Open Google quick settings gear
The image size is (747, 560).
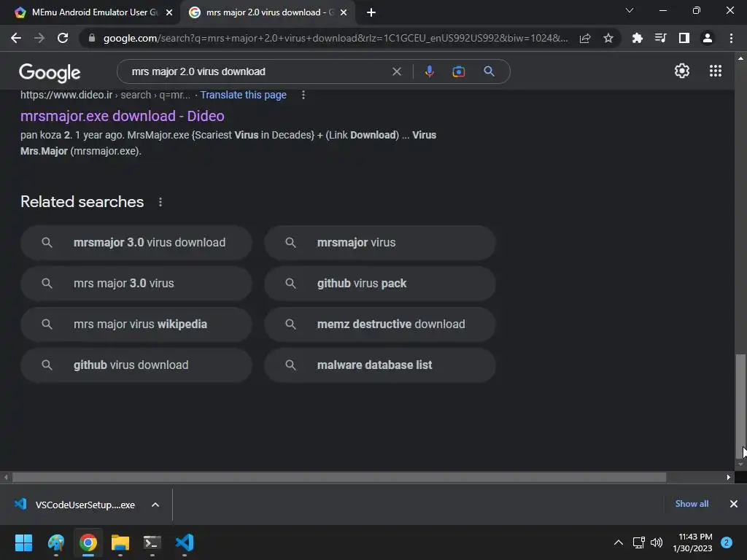click(682, 71)
